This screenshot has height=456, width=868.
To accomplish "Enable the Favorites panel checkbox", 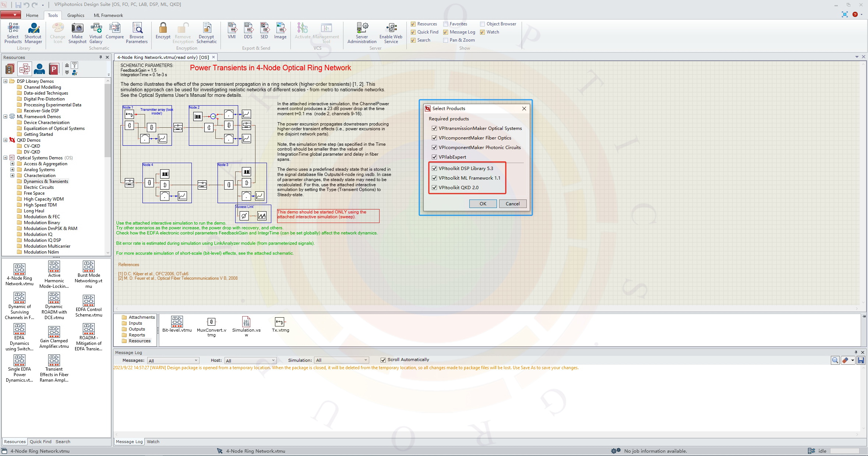I will pyautogui.click(x=445, y=24).
